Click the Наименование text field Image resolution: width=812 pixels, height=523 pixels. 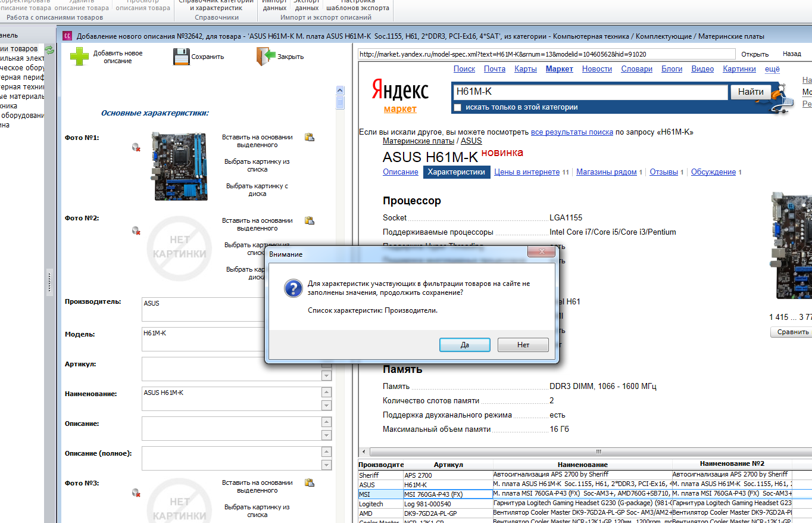231,399
